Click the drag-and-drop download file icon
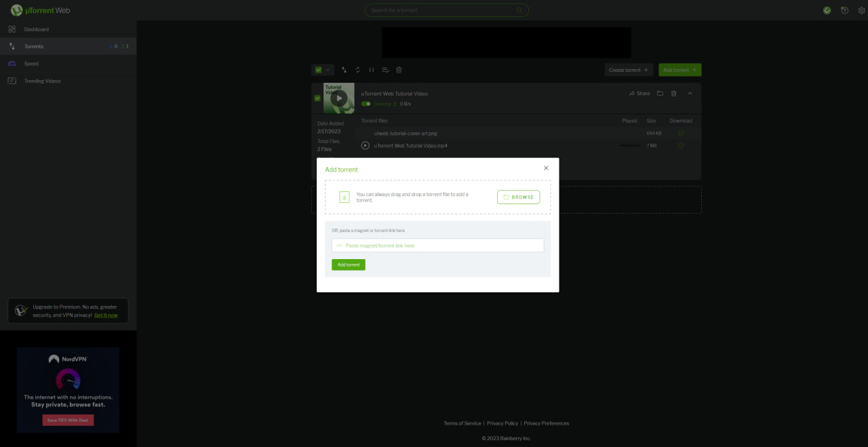 (x=344, y=197)
